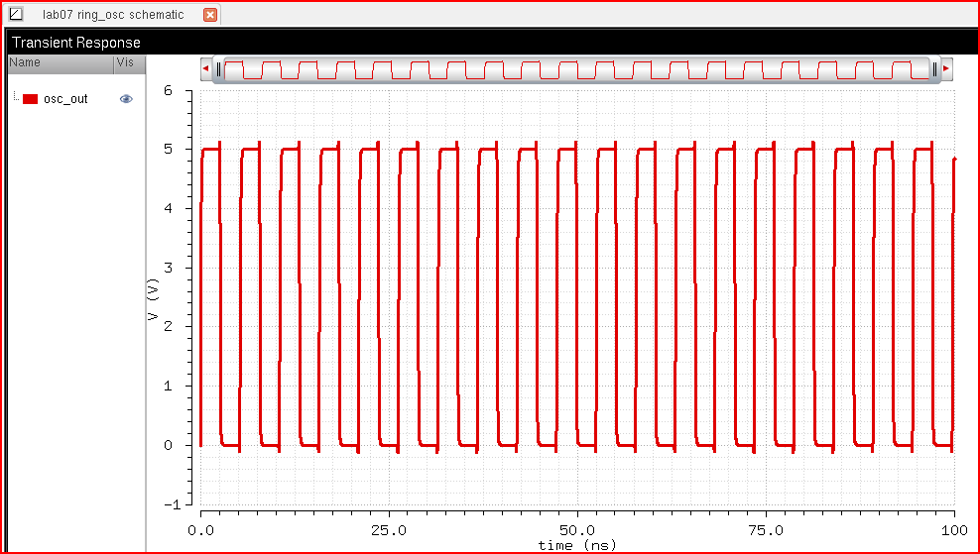
Task: Click the red osc_out color swatch
Action: 30,99
